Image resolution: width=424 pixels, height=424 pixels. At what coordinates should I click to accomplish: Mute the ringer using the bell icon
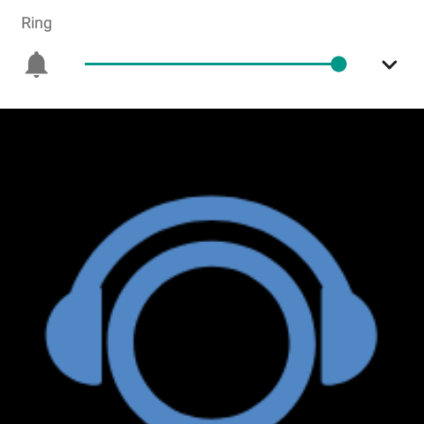coord(36,64)
